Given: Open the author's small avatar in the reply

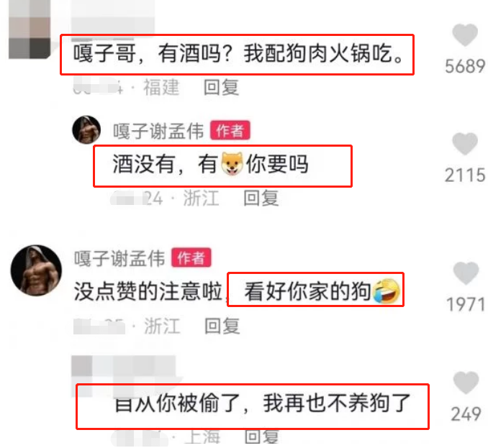Looking at the screenshot, I should coord(86,129).
